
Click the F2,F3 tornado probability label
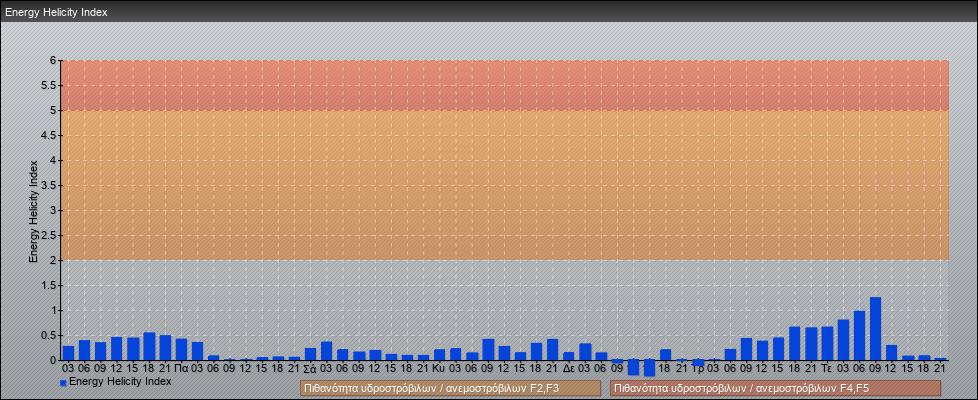click(x=450, y=388)
